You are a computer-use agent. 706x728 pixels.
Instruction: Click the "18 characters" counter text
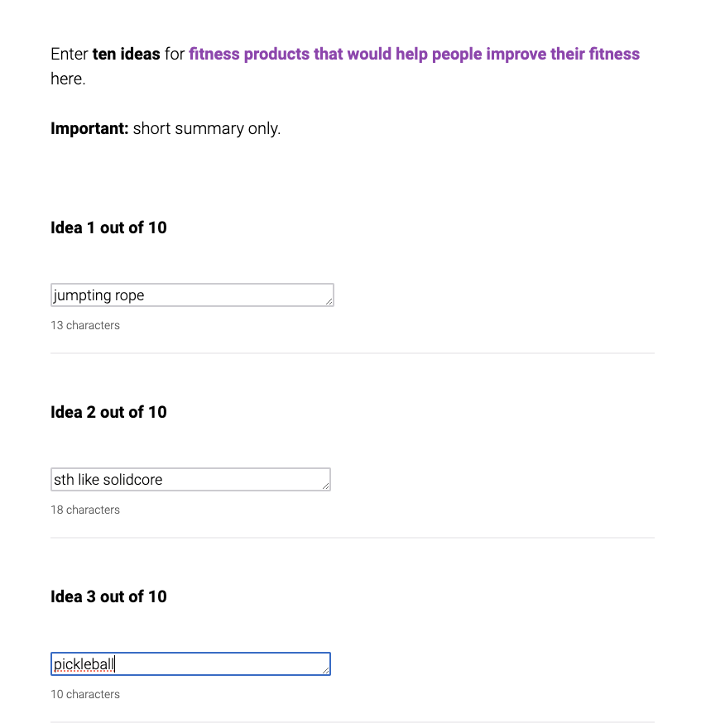85,510
